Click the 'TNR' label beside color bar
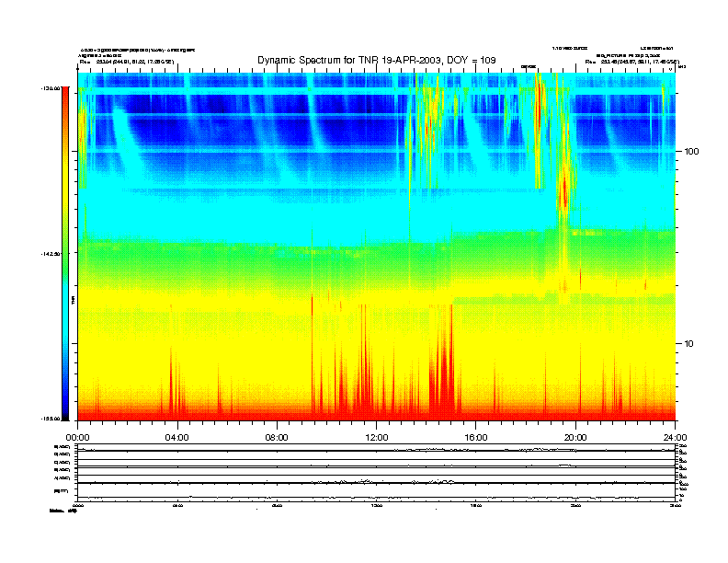 click(x=73, y=300)
